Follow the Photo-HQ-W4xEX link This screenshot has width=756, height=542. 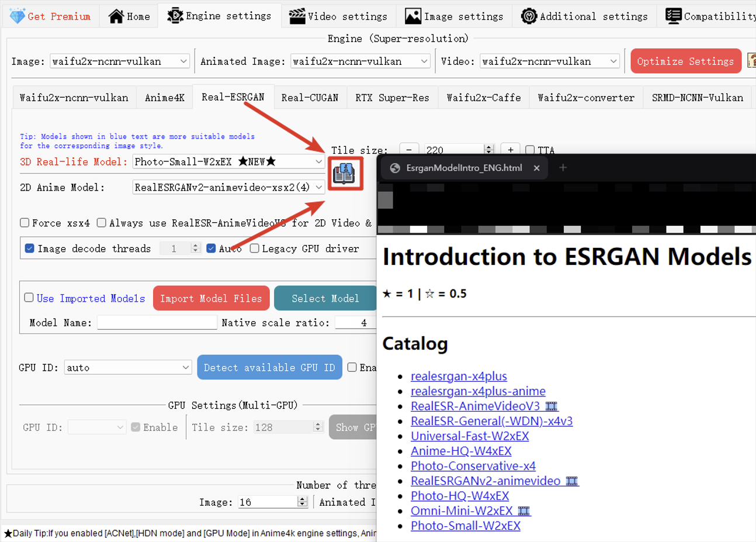[x=460, y=496]
